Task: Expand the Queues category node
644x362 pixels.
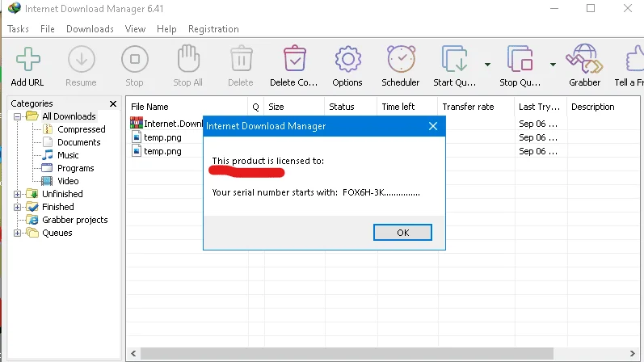Action: (x=17, y=233)
